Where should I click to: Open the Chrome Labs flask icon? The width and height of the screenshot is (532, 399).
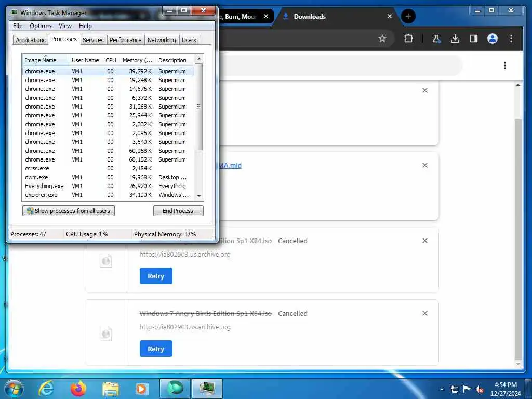click(x=436, y=38)
